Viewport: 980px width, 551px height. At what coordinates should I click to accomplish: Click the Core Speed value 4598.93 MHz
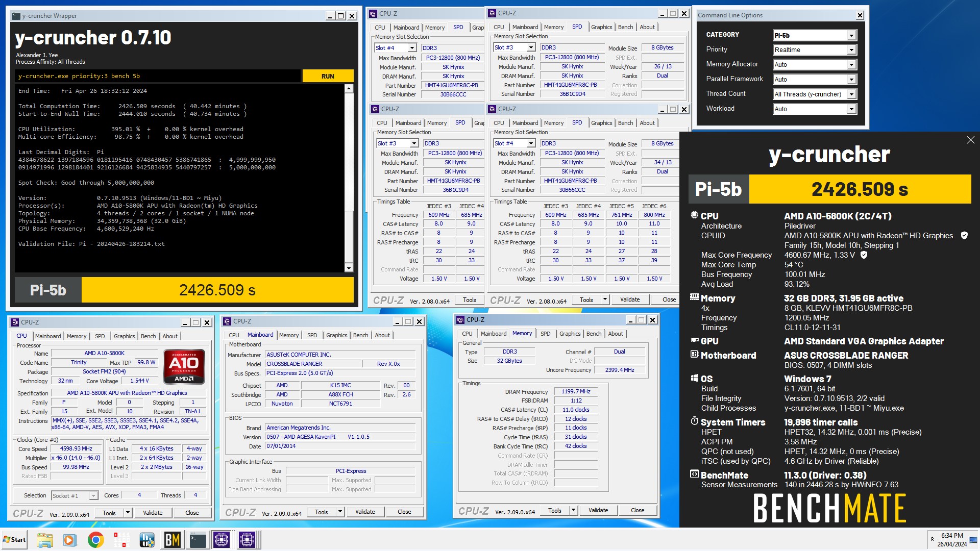tap(77, 449)
